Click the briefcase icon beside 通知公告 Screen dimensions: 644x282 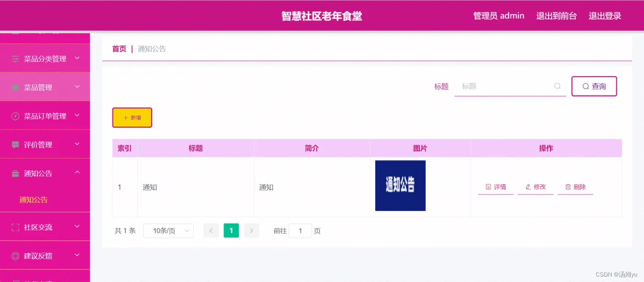(x=16, y=173)
